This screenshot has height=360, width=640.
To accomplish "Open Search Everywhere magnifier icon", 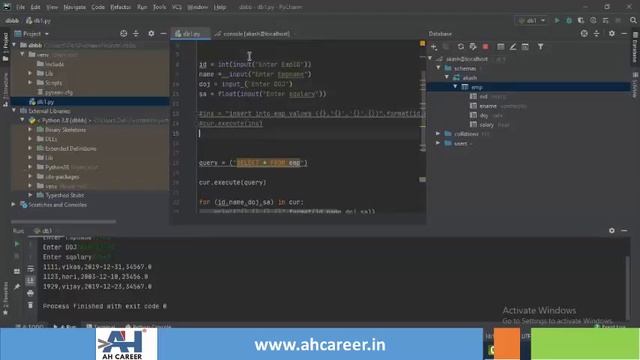I will point(633,20).
